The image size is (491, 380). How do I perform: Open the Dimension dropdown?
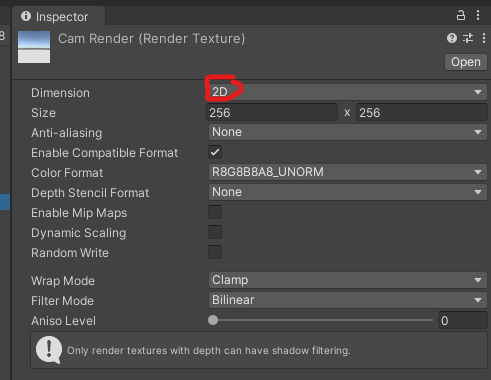pyautogui.click(x=347, y=92)
